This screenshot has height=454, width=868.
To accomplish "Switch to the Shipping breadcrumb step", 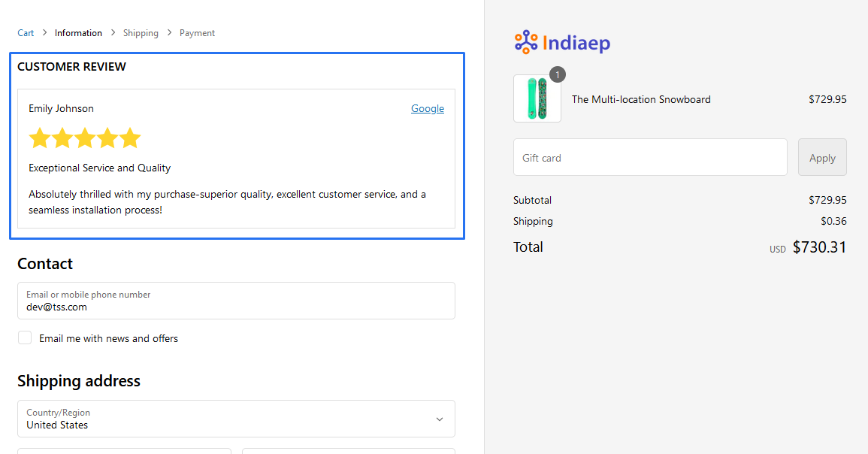I will 141,33.
